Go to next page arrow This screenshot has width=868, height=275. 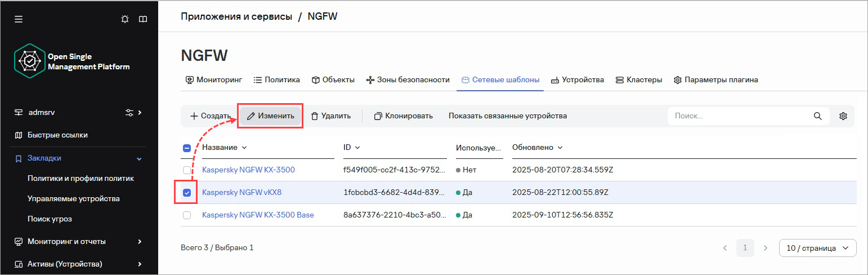click(765, 248)
